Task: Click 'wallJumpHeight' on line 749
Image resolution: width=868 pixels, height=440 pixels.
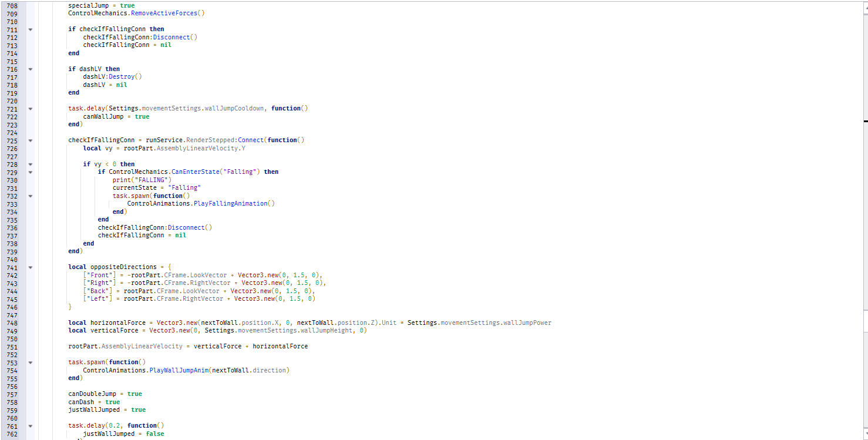Action: click(x=329, y=331)
